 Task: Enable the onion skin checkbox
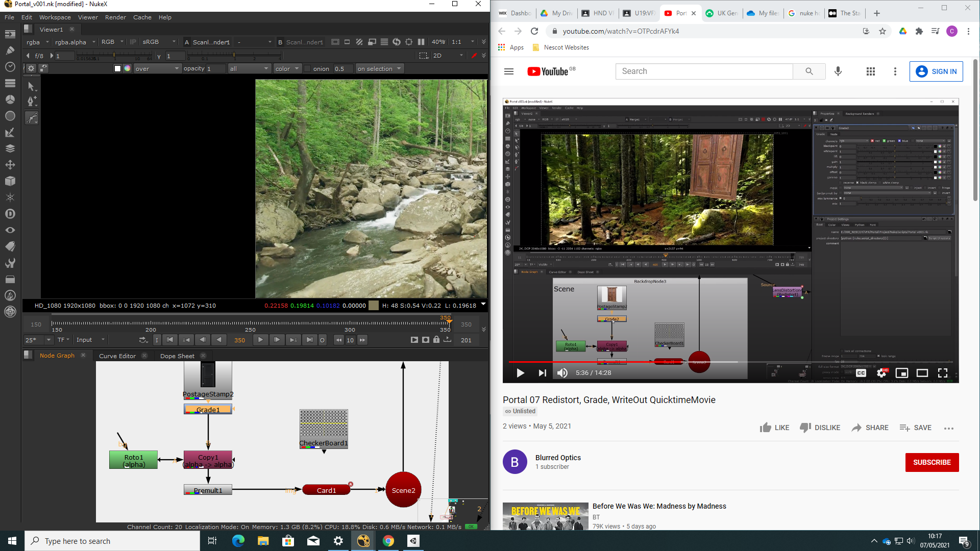click(307, 69)
